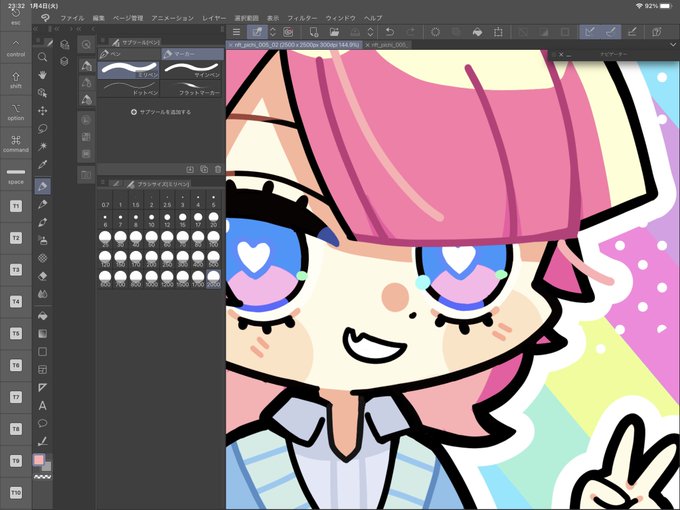The image size is (680, 510).
Task: Toggle the shift modifier key
Action: [16, 80]
